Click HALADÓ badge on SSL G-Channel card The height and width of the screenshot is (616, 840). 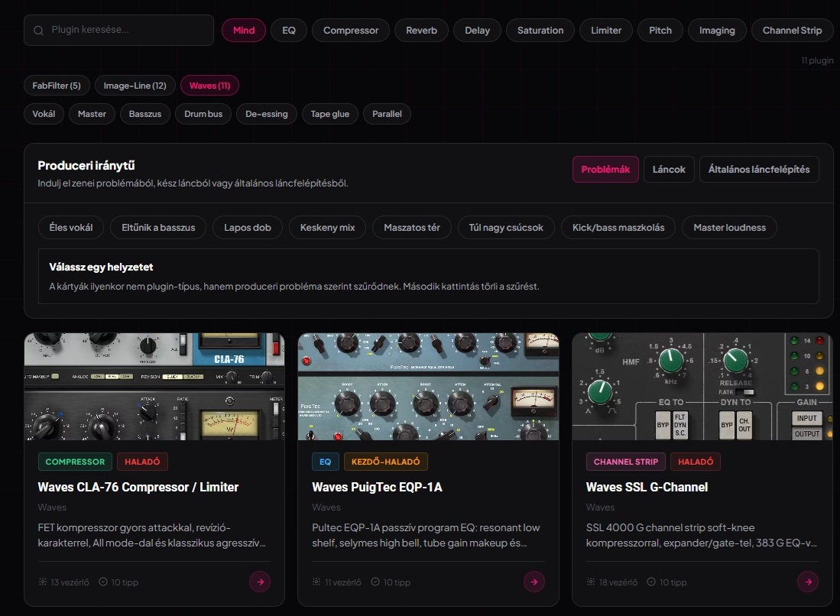[x=696, y=462]
